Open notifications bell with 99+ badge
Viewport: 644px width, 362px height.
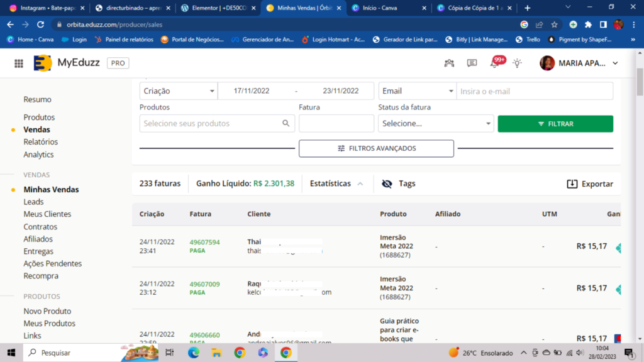[495, 63]
